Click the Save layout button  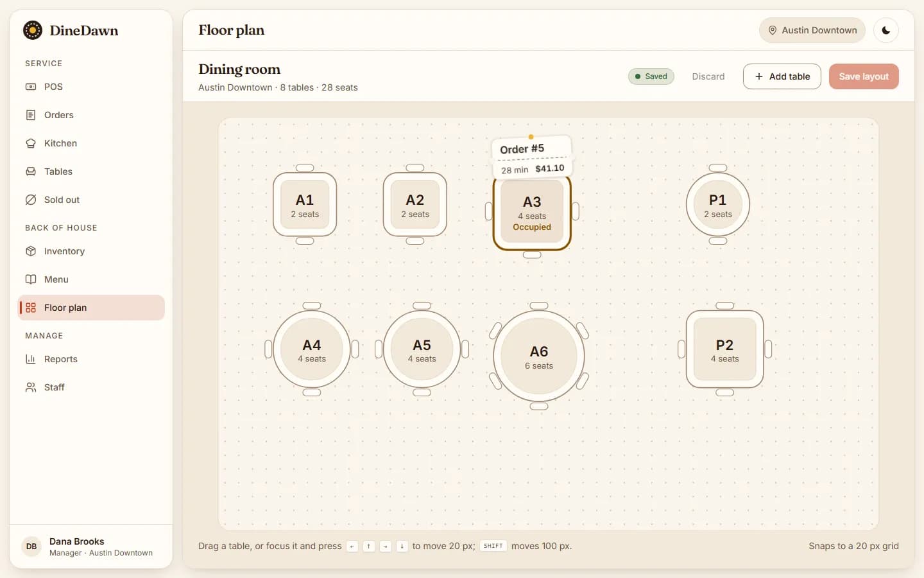864,76
